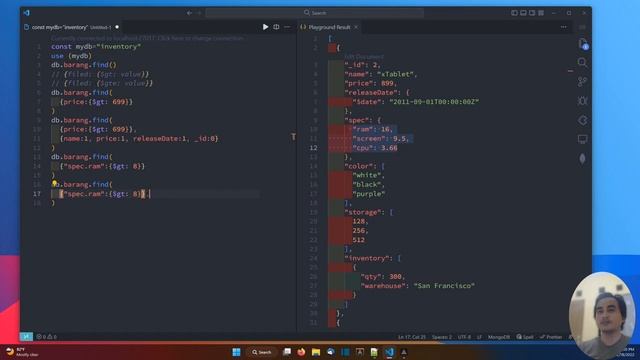Image resolution: width=640 pixels, height=360 pixels.
Task: Open the customize layout menu
Action: [541, 13]
